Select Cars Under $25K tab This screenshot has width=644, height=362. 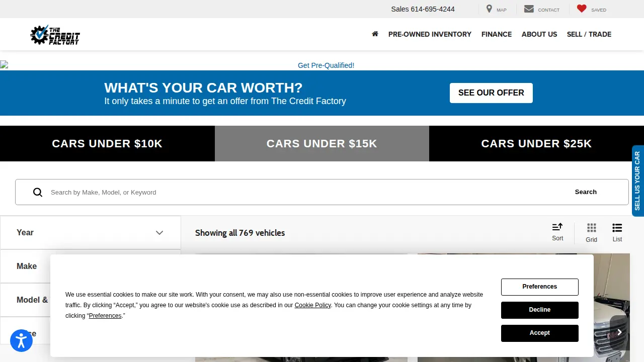click(536, 144)
